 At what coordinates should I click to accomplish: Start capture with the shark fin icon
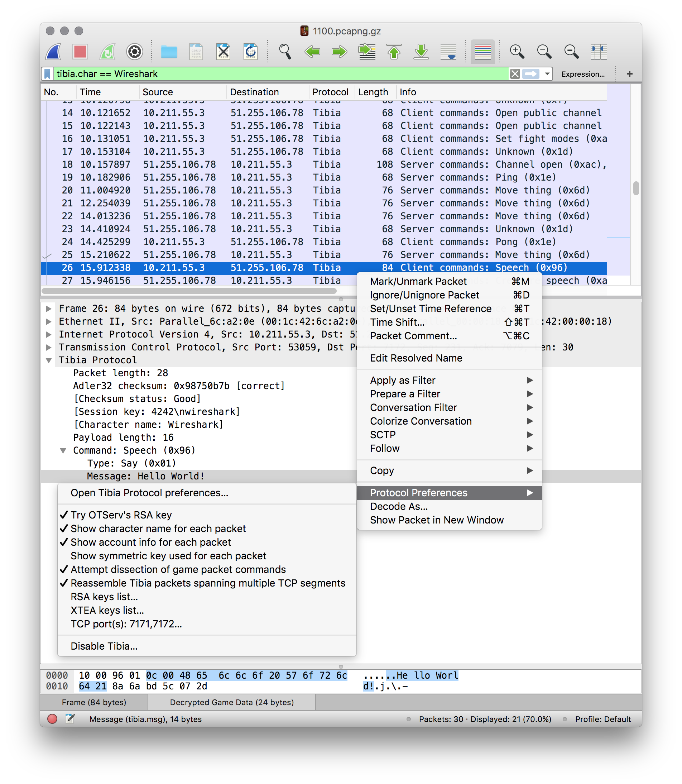54,51
